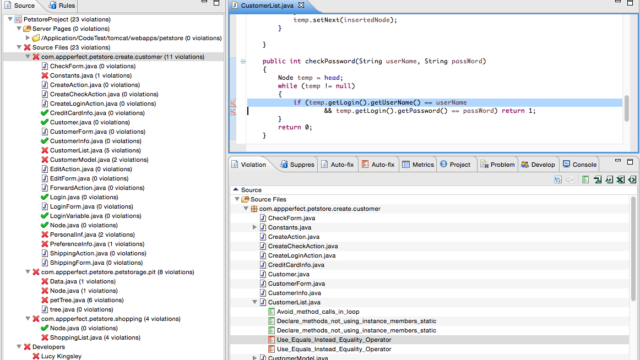Image resolution: width=640 pixels, height=360 pixels.
Task: Select CustomerModel.java (2 violations)
Action: tap(99, 160)
